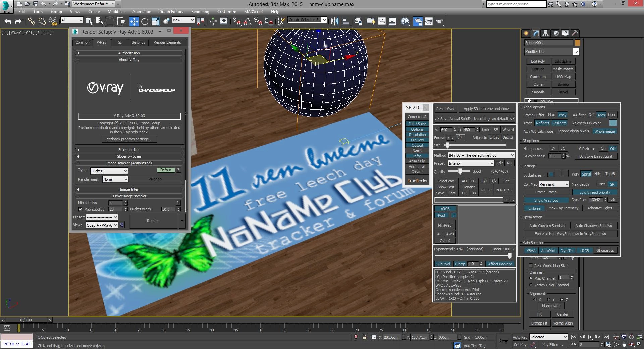This screenshot has width=644, height=349.
Task: Click the Play Animation button
Action: (590, 337)
